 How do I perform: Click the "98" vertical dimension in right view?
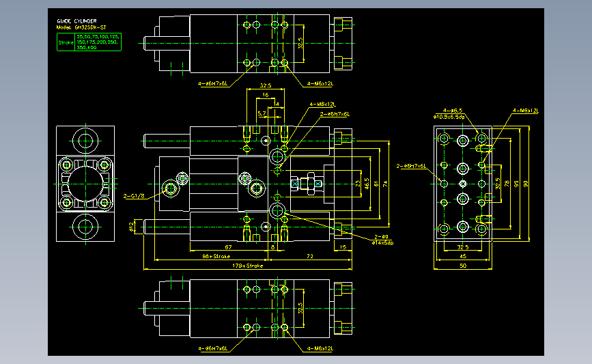pyautogui.click(x=526, y=184)
